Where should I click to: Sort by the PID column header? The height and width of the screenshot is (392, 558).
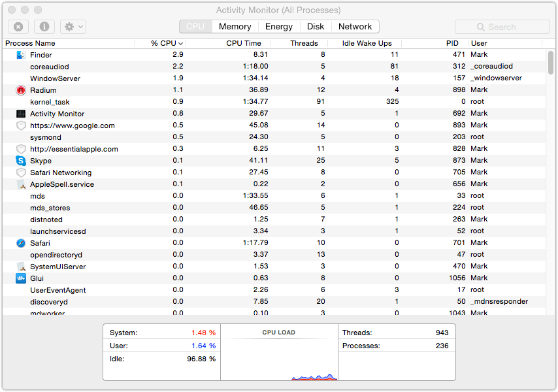[x=435, y=43]
